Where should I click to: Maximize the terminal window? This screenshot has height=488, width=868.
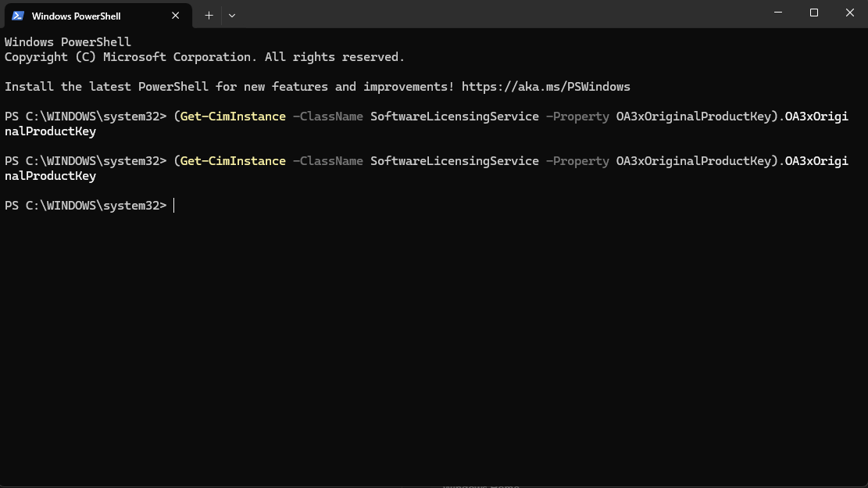pyautogui.click(x=814, y=13)
